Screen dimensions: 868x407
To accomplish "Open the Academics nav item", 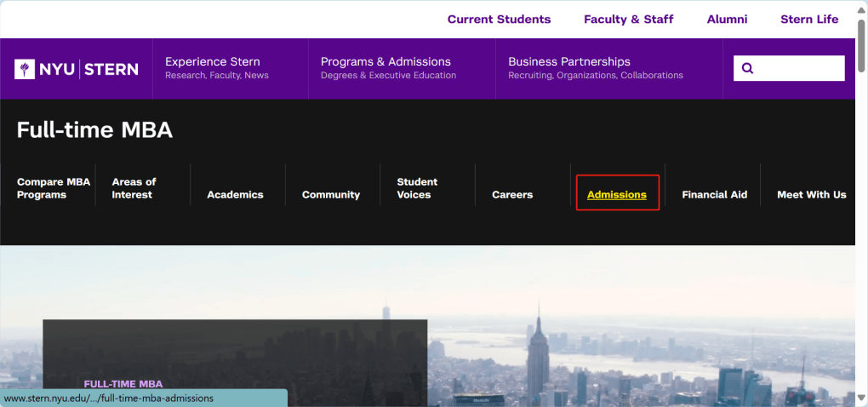I will (x=235, y=195).
